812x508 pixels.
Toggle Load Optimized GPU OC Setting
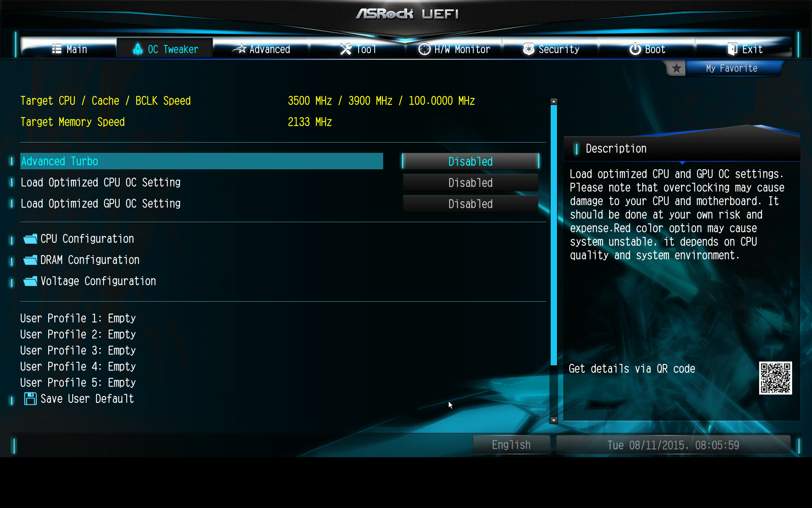click(470, 204)
